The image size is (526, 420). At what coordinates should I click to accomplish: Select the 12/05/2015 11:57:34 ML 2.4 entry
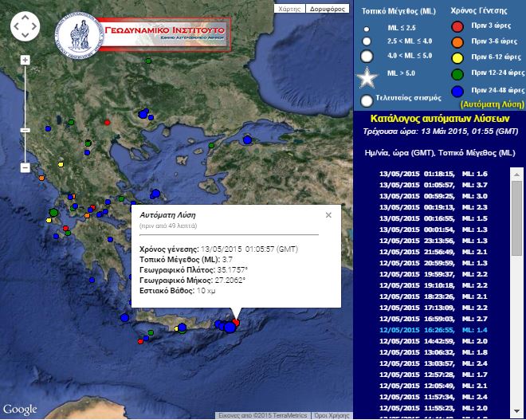(433, 397)
